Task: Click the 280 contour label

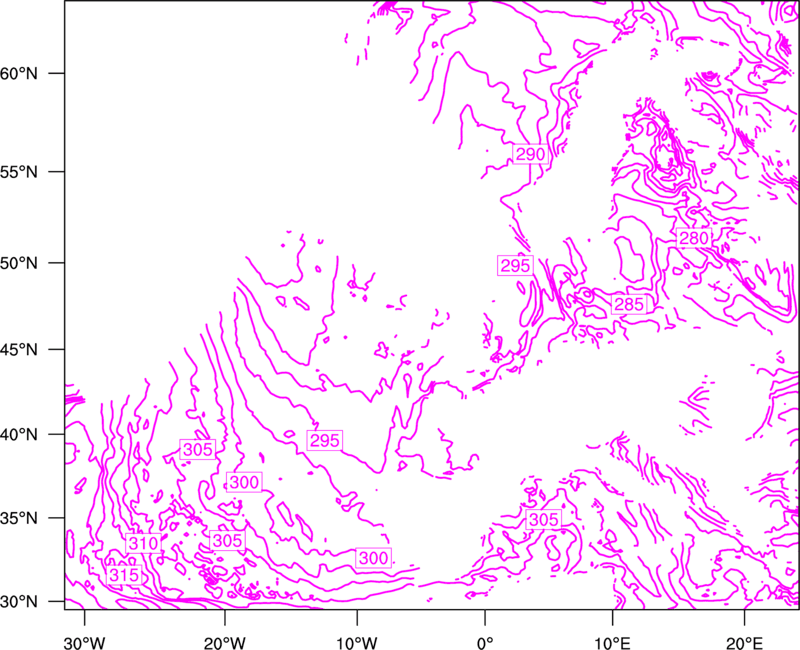Action: [693, 238]
